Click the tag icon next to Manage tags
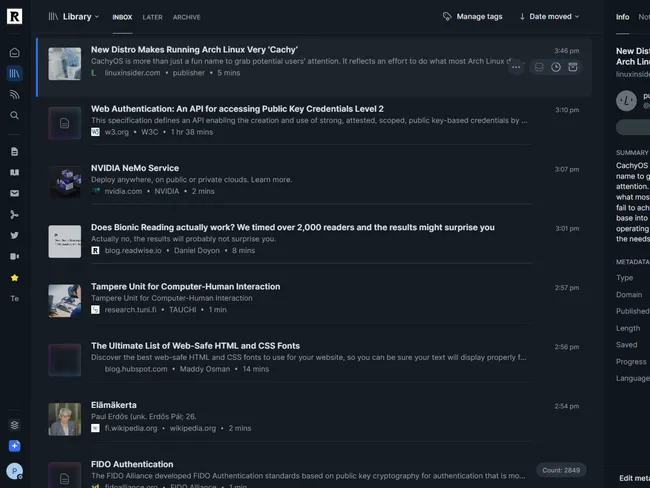650x488 pixels. (x=447, y=17)
